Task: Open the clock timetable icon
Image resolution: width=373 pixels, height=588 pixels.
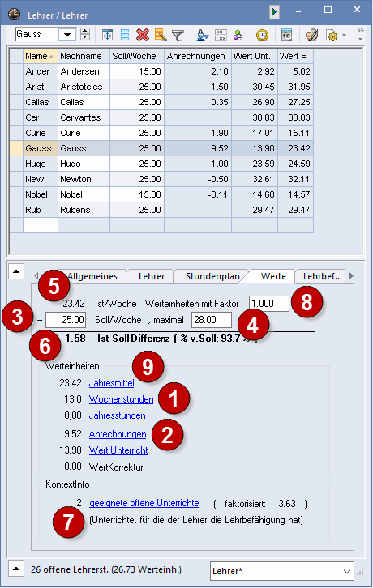Action: point(262,35)
